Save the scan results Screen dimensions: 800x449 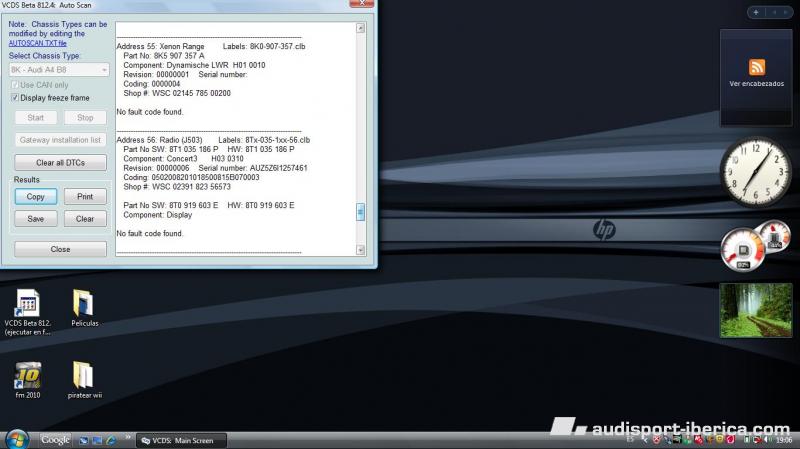(x=35, y=219)
